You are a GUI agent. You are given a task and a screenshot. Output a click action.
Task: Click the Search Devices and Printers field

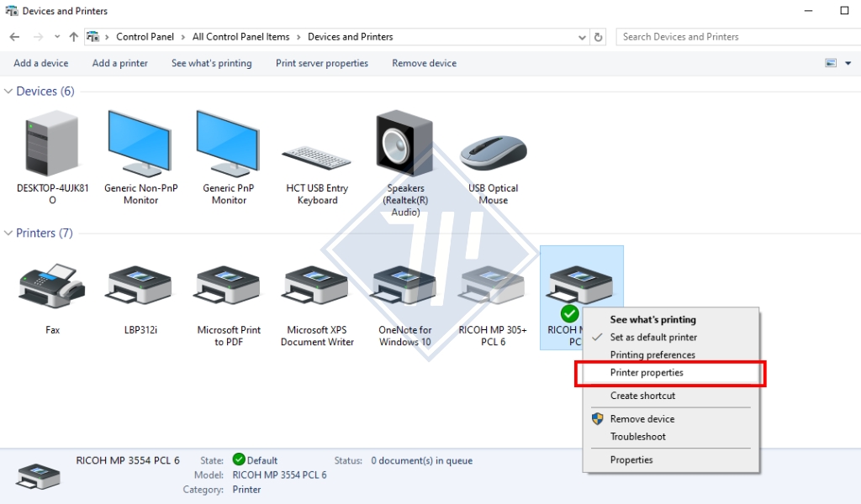(x=732, y=37)
